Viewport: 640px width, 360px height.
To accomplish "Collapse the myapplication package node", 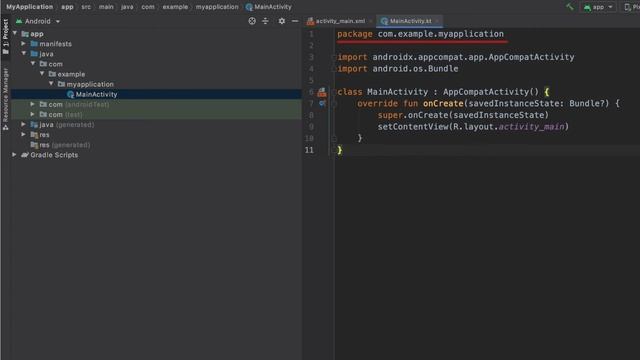I will coord(51,84).
